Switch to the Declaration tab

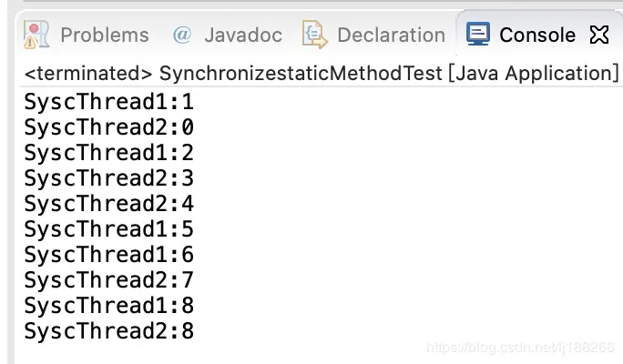point(391,35)
